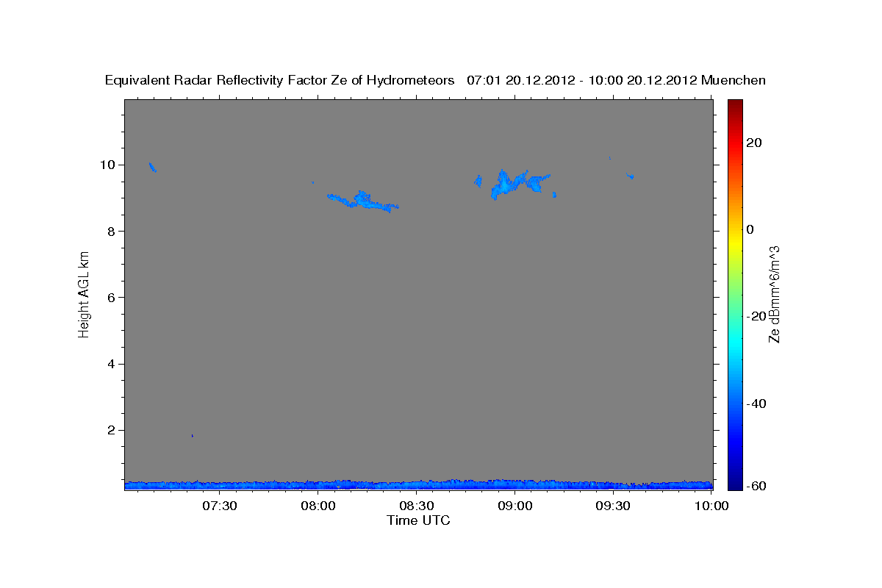Click colorbar value 20

pos(755,143)
